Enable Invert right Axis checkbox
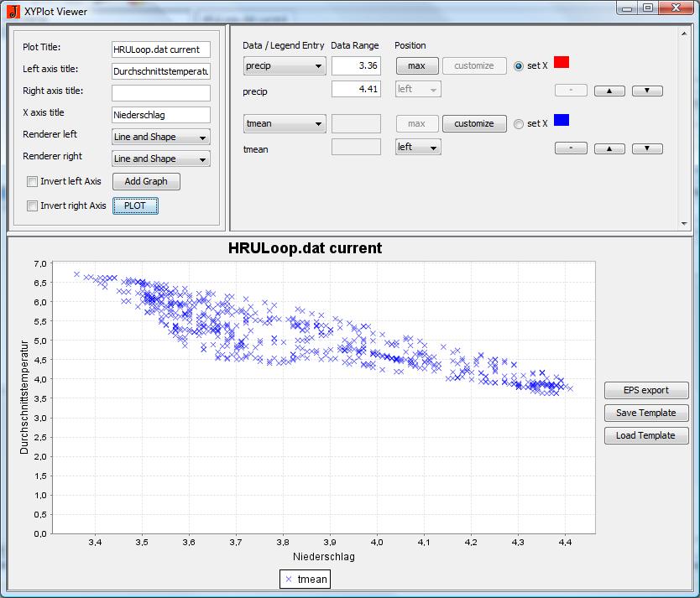This screenshot has height=598, width=700. coord(33,206)
